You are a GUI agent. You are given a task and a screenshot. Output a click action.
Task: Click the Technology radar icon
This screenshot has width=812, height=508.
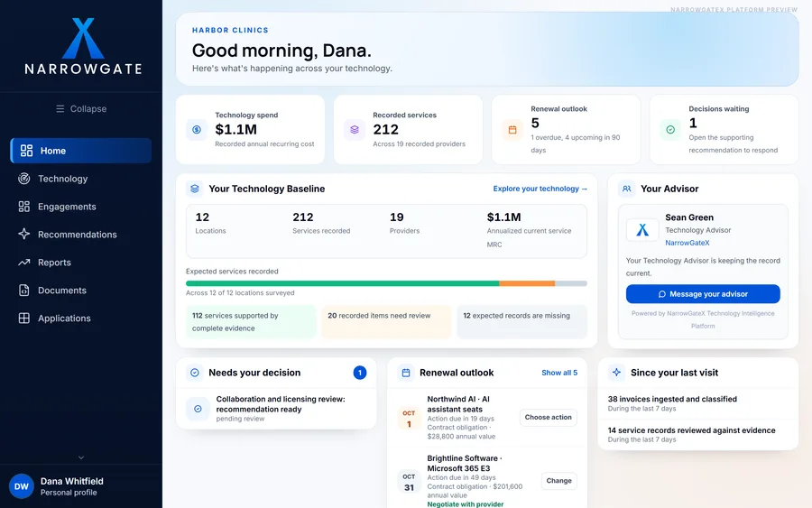click(23, 179)
